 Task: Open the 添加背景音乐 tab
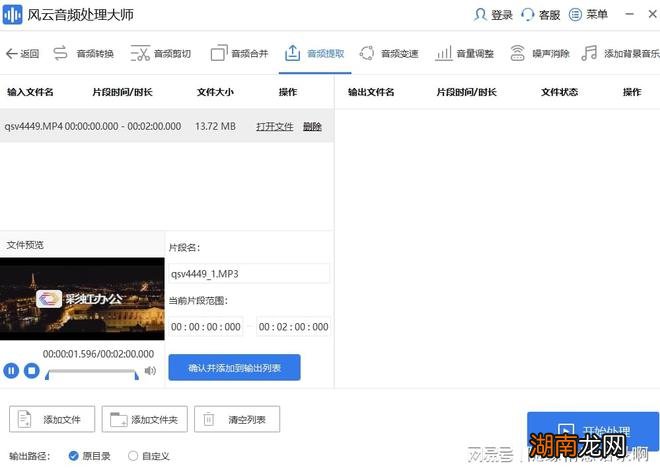pos(620,53)
